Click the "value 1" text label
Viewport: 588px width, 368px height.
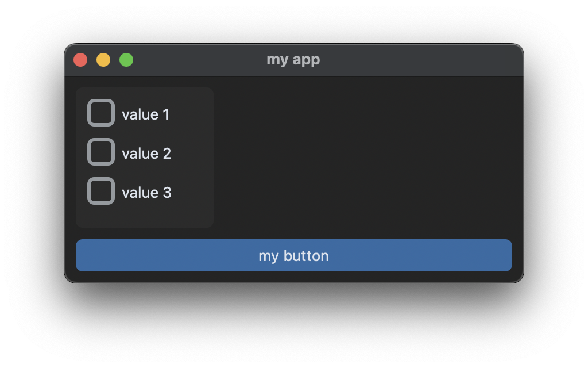[x=145, y=114]
